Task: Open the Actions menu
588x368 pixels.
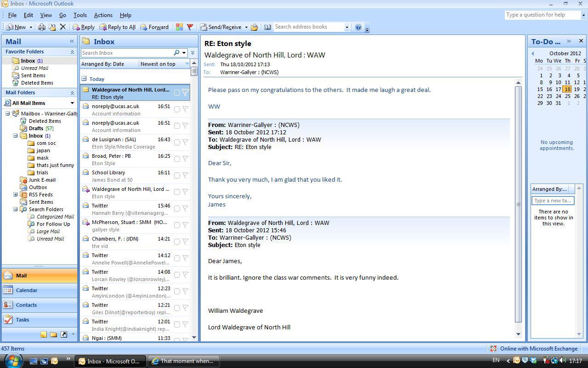Action: (103, 15)
